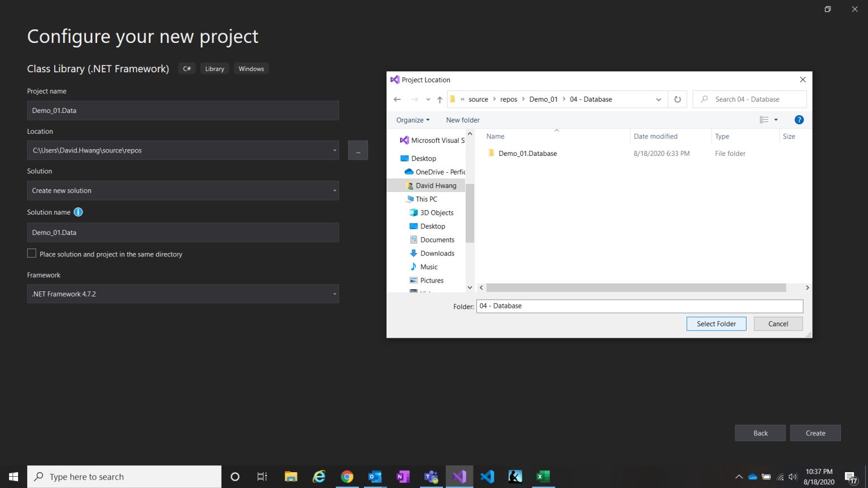Click the magnifier in the Search 04 - Database box
Viewport: 868px width, 488px height.
tap(704, 99)
